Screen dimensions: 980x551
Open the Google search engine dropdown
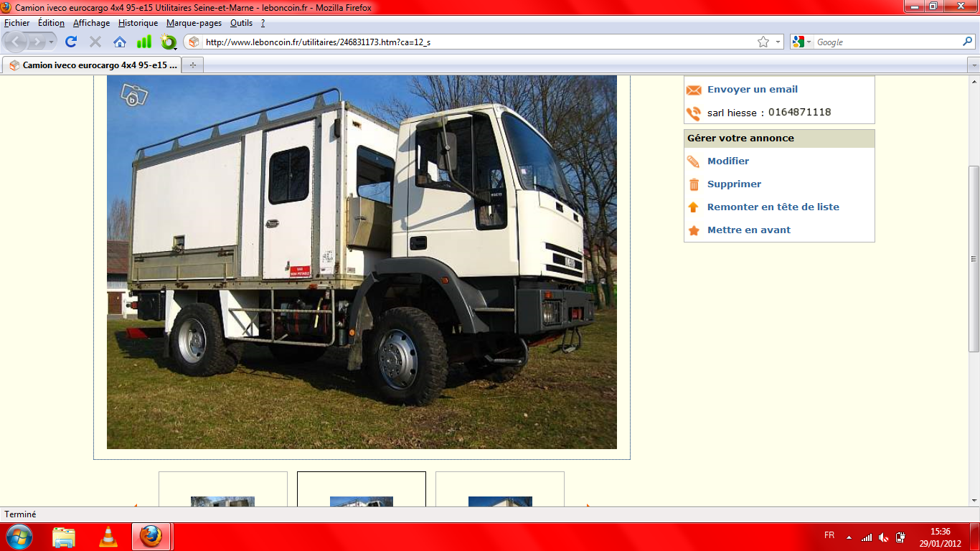tap(801, 42)
